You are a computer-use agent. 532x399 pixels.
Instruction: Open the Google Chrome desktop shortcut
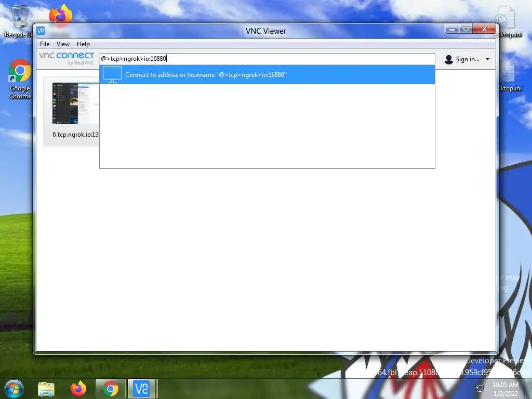pos(20,79)
